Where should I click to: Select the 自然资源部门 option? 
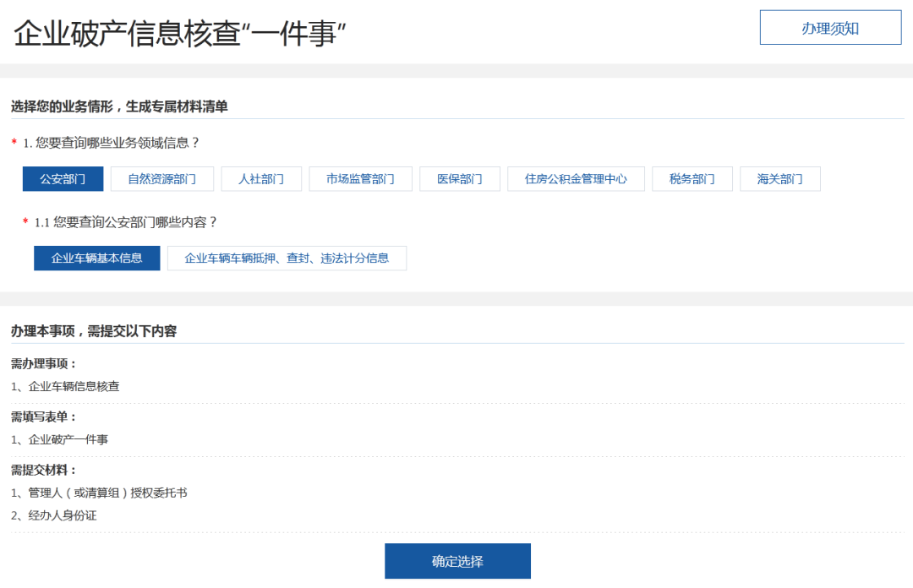click(161, 179)
